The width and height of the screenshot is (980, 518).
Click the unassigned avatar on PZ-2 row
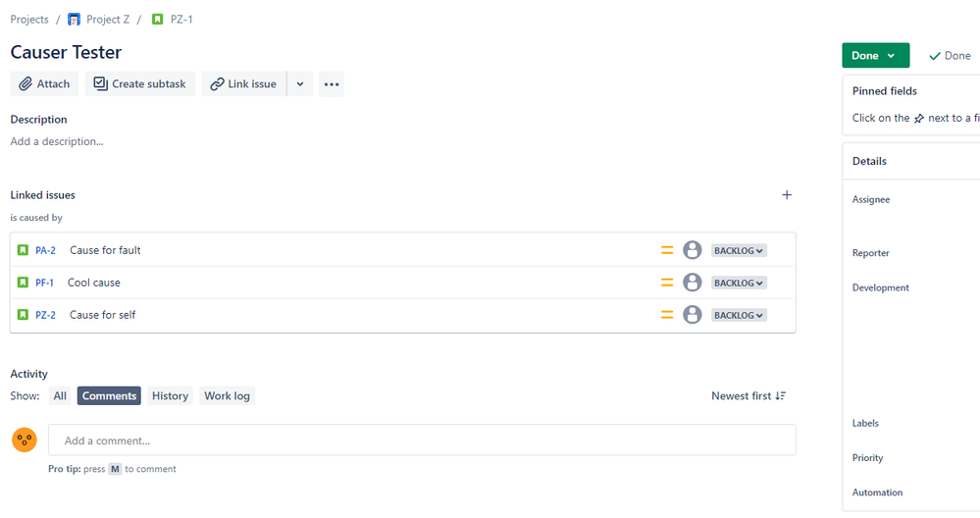click(x=692, y=315)
